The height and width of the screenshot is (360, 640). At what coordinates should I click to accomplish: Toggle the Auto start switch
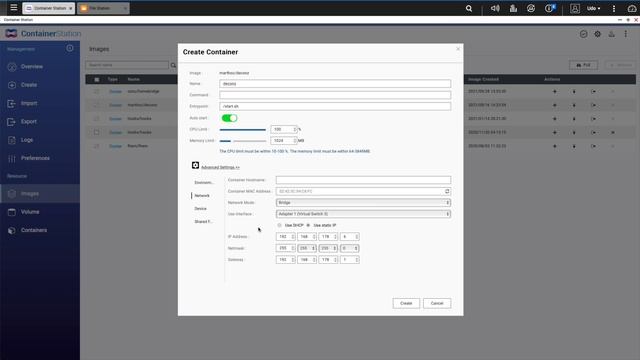point(229,118)
